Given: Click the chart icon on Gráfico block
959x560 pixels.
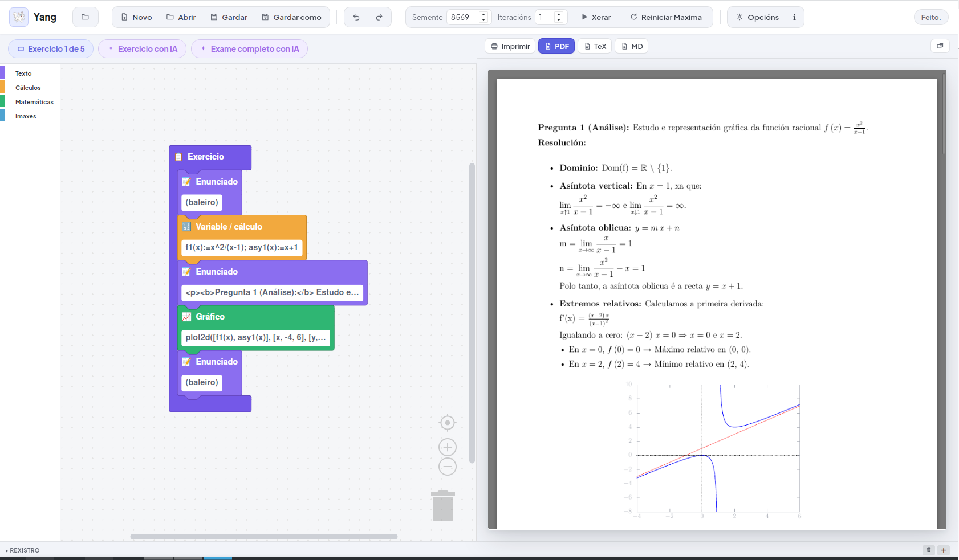Looking at the screenshot, I should tap(186, 317).
